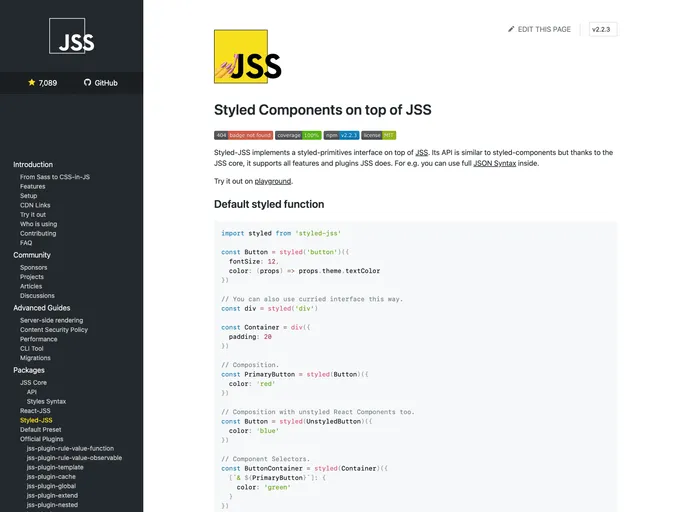688x512 pixels.
Task: Click the license MIT badge
Action: tap(379, 135)
